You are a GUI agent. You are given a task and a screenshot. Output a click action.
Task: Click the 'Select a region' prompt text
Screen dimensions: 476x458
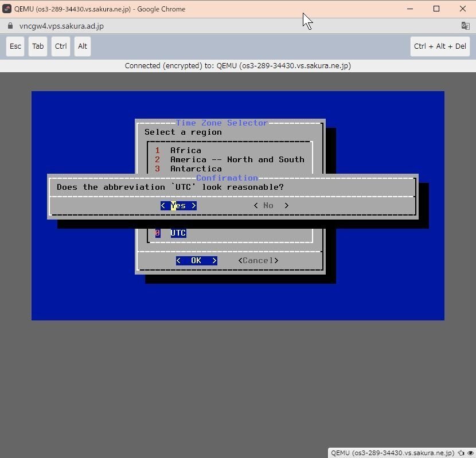click(x=183, y=132)
